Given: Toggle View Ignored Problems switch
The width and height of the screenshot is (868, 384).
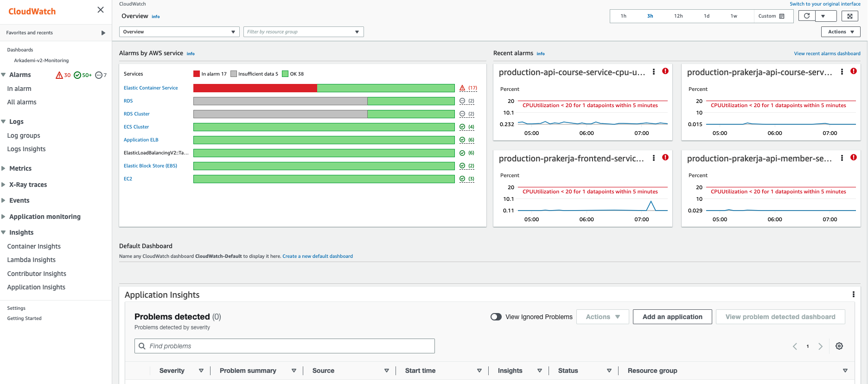Looking at the screenshot, I should point(496,317).
